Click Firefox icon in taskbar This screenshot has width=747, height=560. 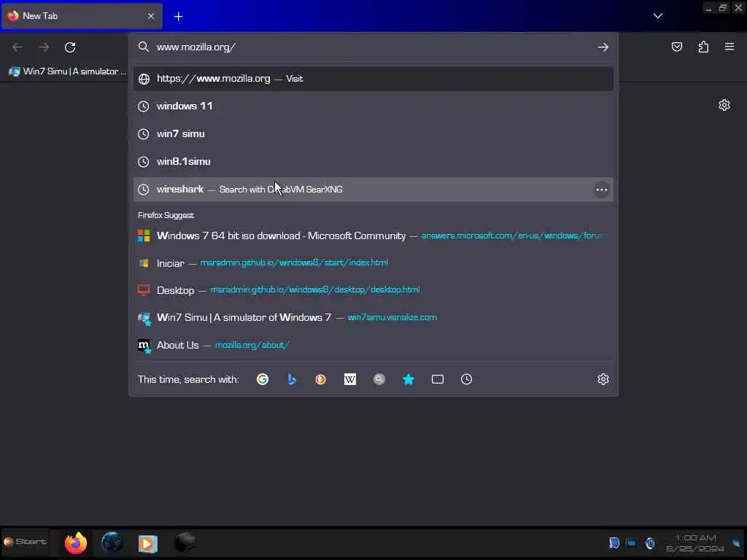76,542
